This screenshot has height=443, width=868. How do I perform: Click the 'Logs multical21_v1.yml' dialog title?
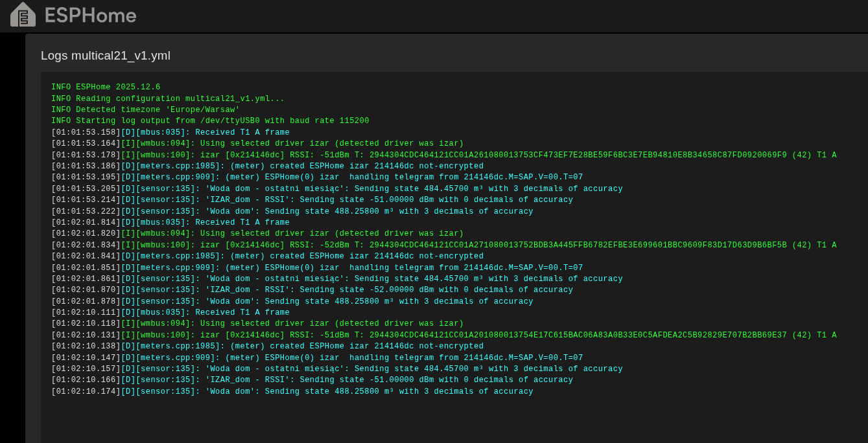pyautogui.click(x=106, y=56)
